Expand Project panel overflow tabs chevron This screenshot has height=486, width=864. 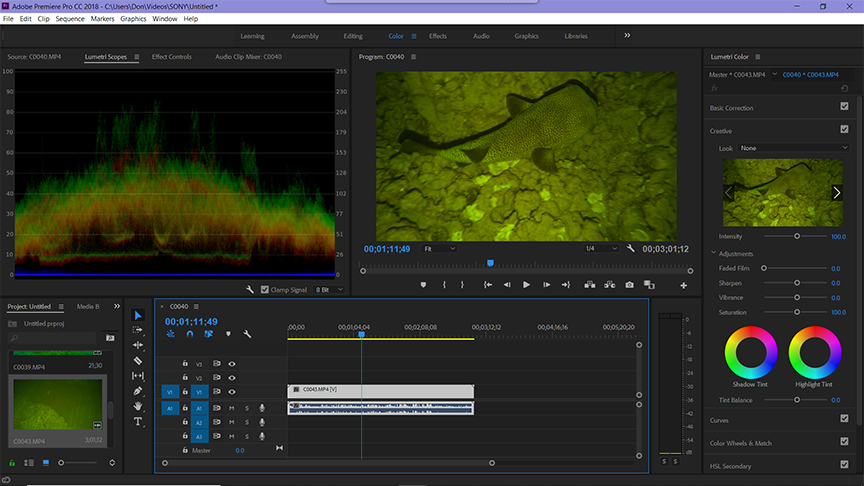(117, 306)
